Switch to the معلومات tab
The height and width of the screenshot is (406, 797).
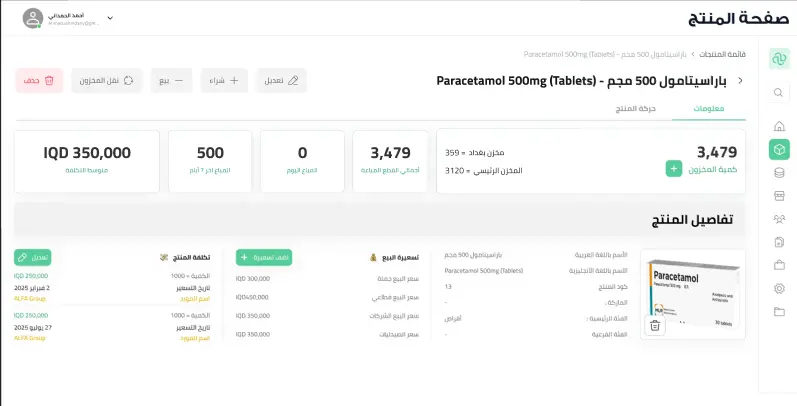pos(709,109)
